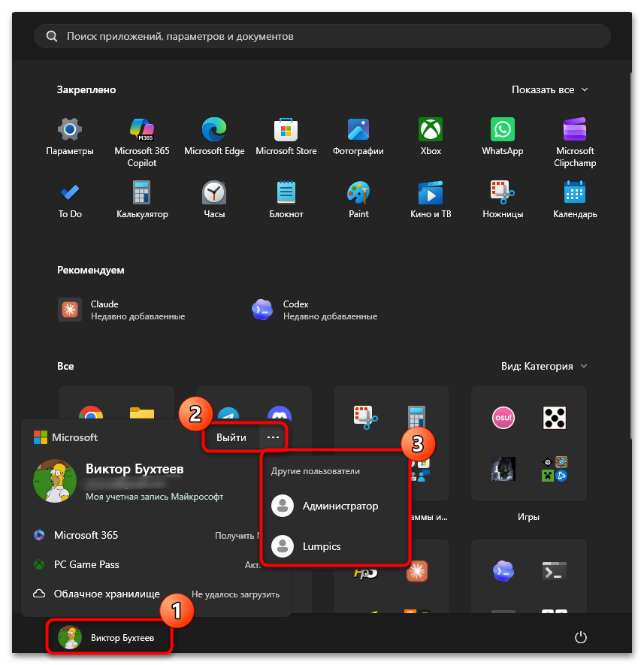
Task: Open the Вид: Категория dropdown
Action: [x=544, y=366]
